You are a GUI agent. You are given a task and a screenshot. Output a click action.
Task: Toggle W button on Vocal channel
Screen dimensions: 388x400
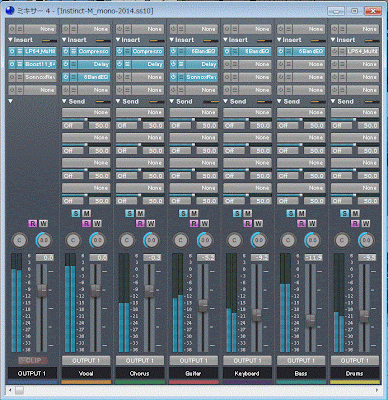click(x=97, y=223)
